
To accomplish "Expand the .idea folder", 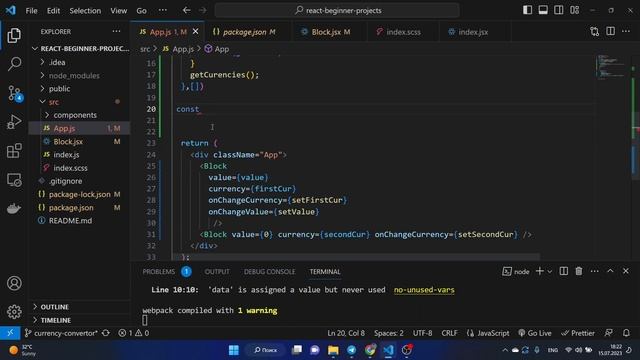I will tap(80, 62).
